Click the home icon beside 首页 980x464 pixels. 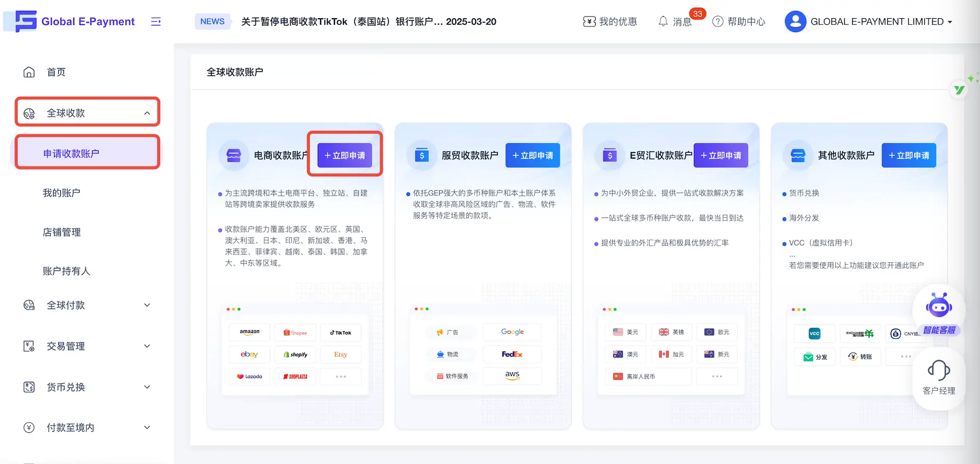coord(29,72)
